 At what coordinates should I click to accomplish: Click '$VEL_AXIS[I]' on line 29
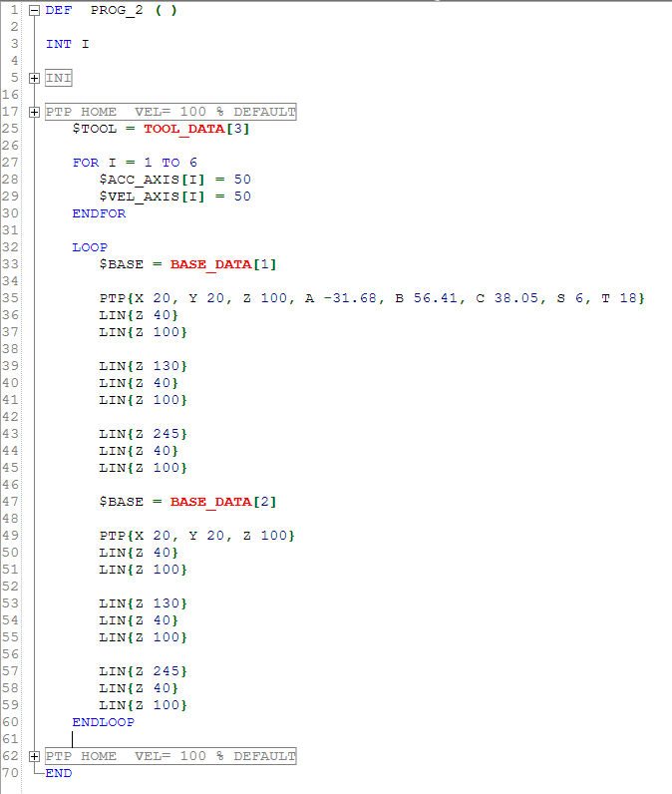coord(152,197)
